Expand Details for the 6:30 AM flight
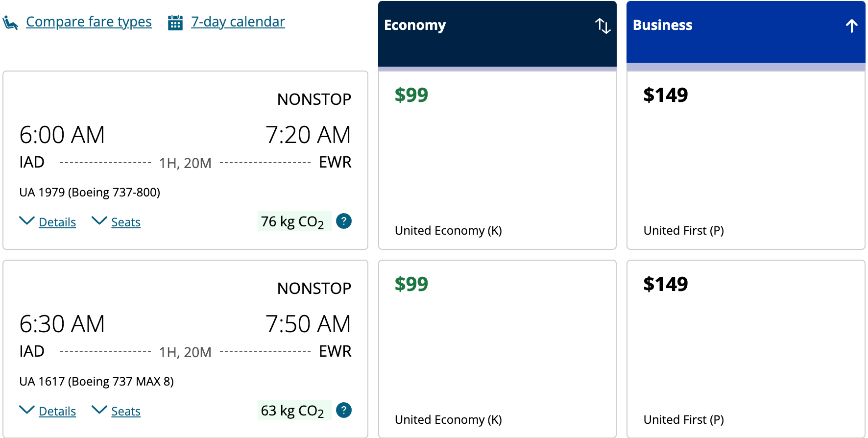 pyautogui.click(x=57, y=412)
